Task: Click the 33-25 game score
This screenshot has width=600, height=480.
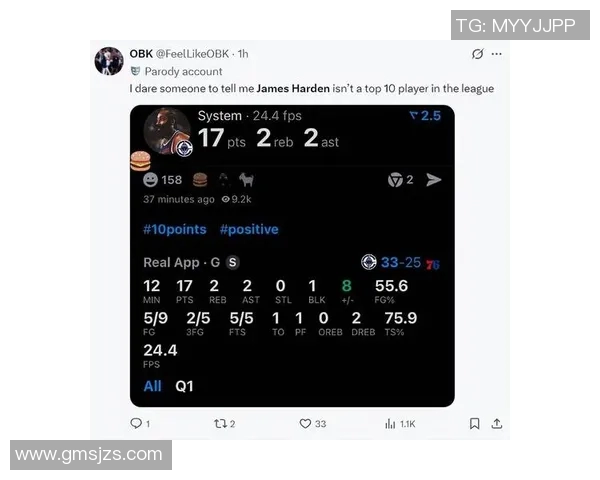Action: coord(401,263)
